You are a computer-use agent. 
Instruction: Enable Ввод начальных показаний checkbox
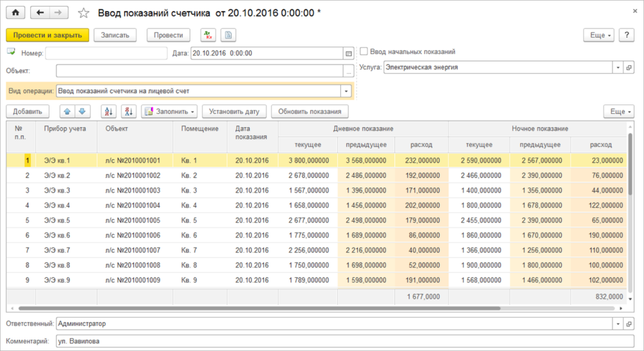pyautogui.click(x=364, y=52)
